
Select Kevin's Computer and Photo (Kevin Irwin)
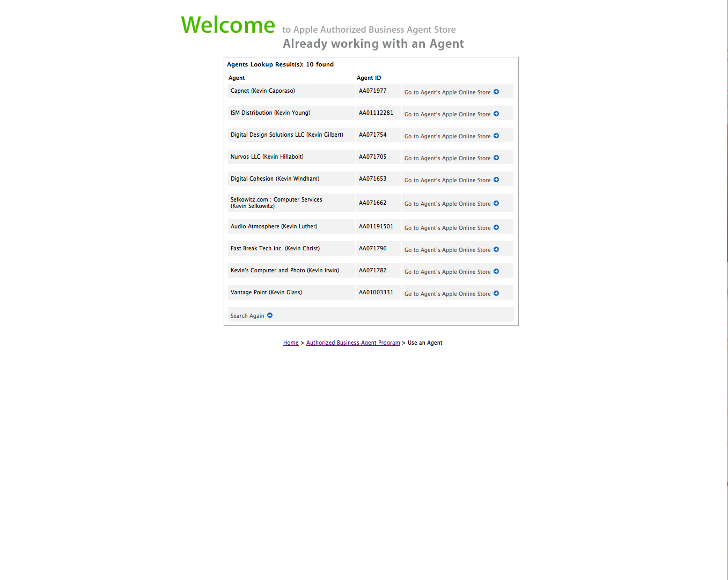[285, 270]
